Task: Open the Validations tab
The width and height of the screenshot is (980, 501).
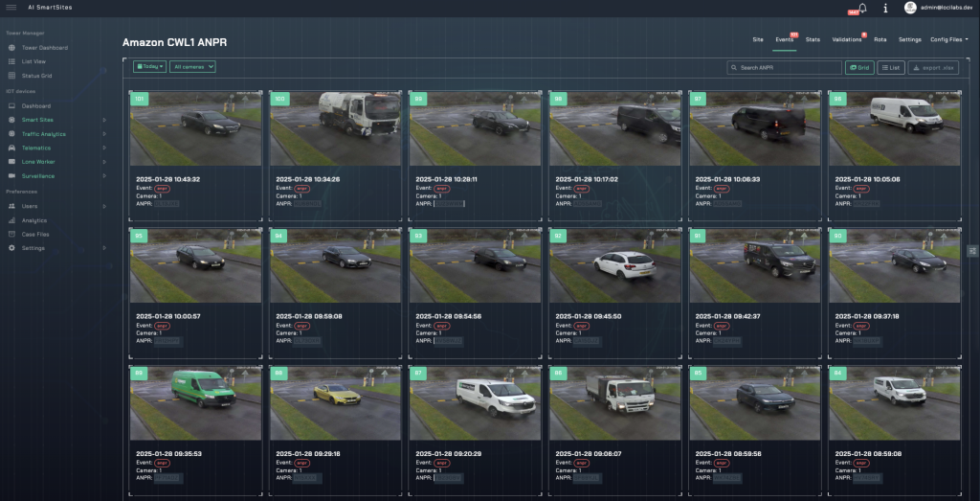Action: (x=847, y=40)
